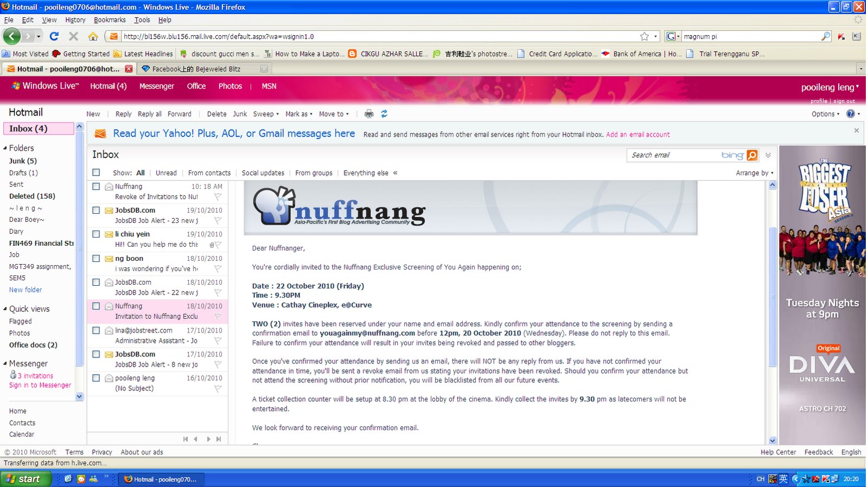Toggle the select-all messages checkbox
The height and width of the screenshot is (487, 868).
coord(96,172)
